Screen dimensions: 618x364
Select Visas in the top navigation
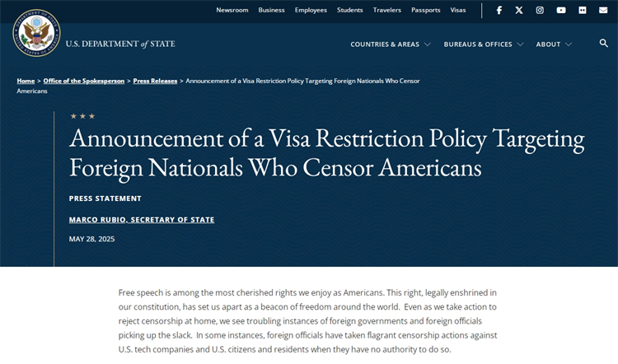[458, 10]
